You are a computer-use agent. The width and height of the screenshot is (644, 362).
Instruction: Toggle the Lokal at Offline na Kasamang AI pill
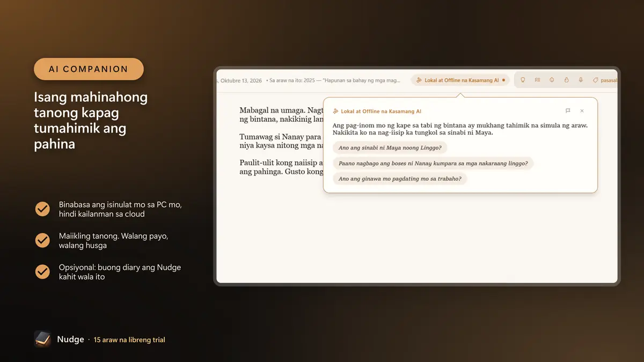[x=460, y=80]
